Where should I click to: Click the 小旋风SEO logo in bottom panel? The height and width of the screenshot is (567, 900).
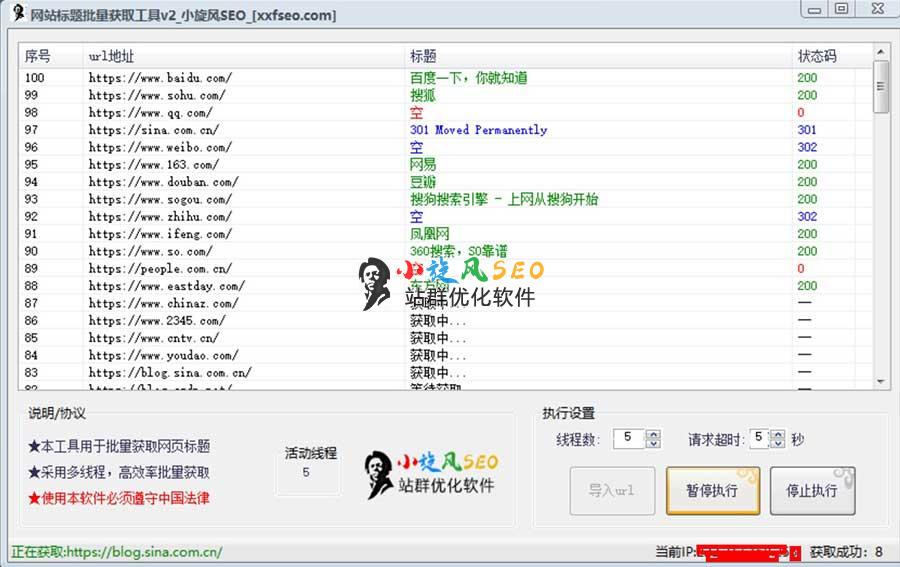pyautogui.click(x=432, y=475)
